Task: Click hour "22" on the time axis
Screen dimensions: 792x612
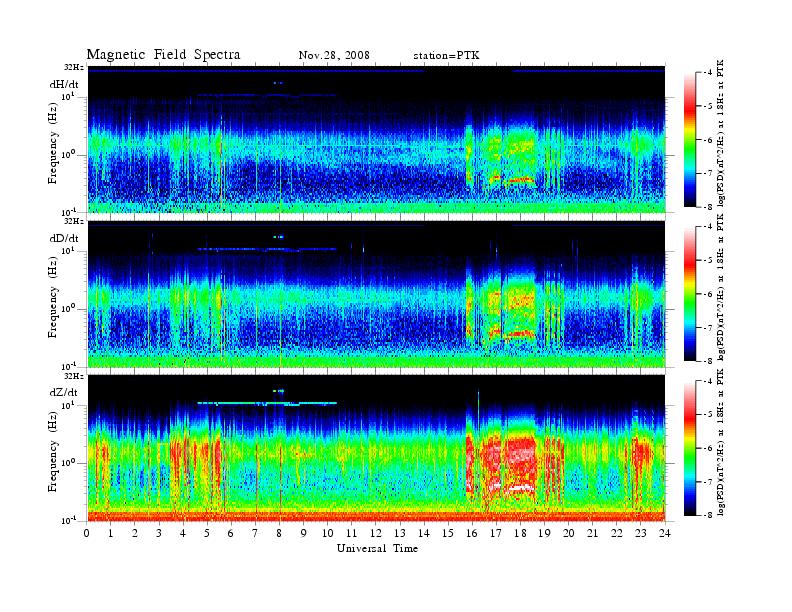Action: [x=616, y=533]
